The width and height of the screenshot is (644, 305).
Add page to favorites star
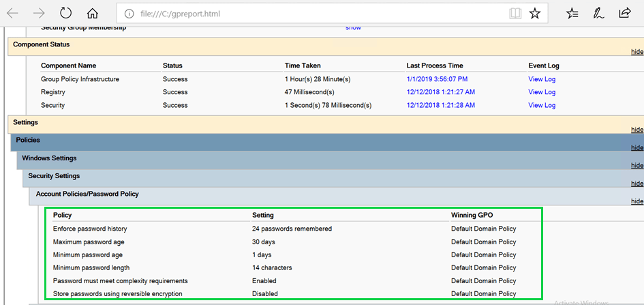[535, 13]
